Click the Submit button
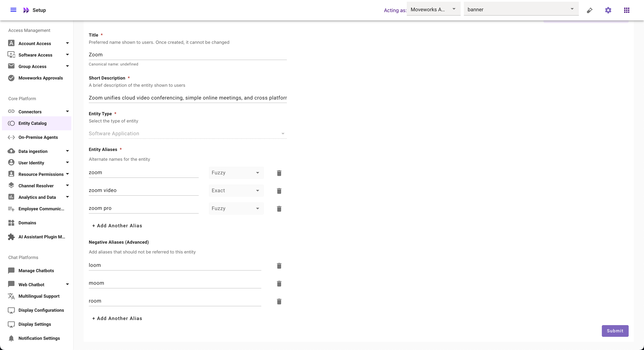This screenshot has width=644, height=350. point(615,331)
